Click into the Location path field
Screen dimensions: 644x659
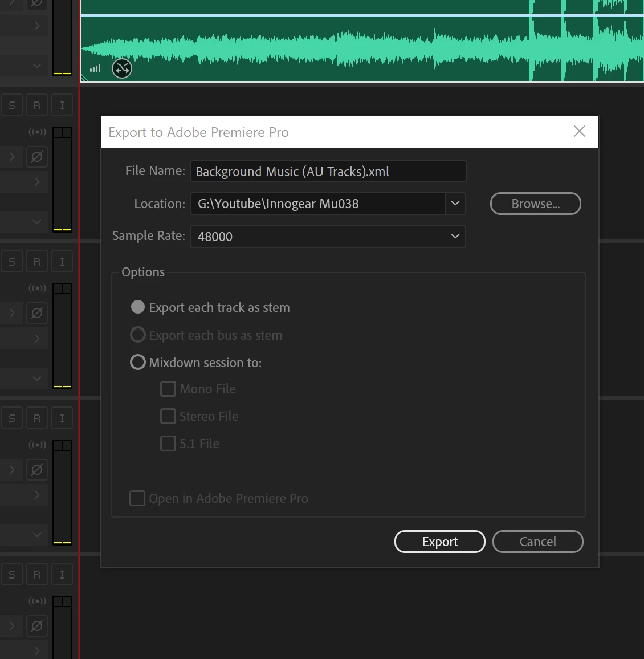[x=317, y=204]
